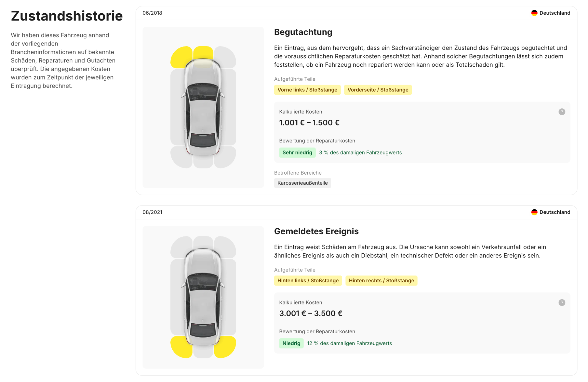
Task: Click the 'Niedrig' rating badge
Action: click(x=291, y=343)
